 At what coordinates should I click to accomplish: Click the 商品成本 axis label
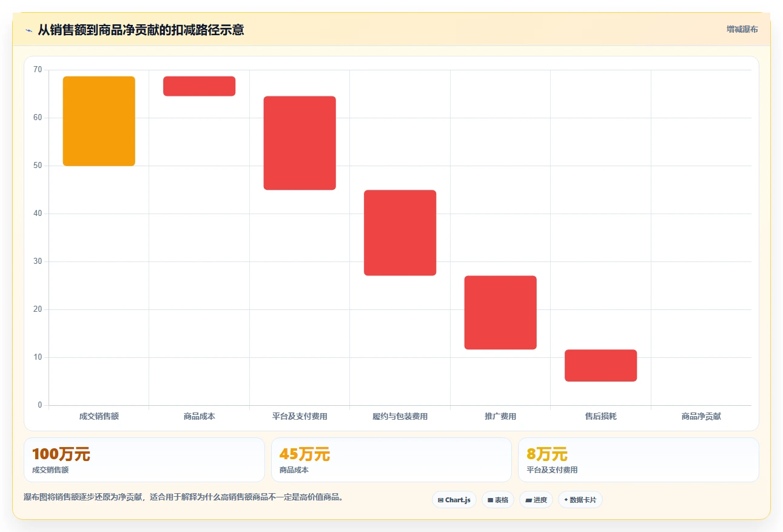(200, 416)
